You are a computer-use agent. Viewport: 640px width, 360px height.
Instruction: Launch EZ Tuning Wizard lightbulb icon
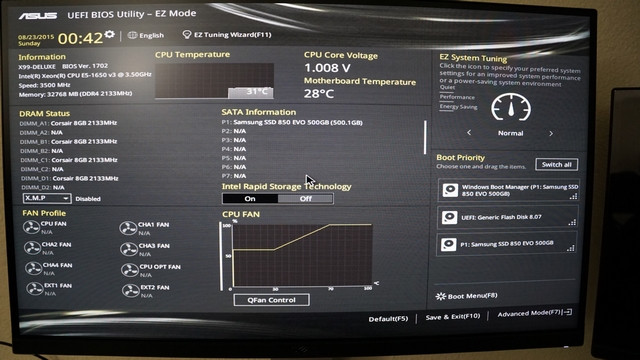[187, 35]
